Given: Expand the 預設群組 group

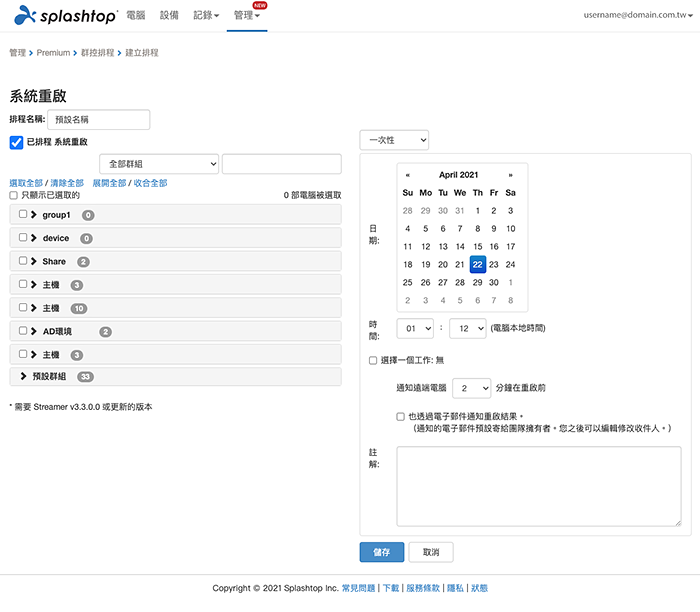Looking at the screenshot, I should pos(24,377).
